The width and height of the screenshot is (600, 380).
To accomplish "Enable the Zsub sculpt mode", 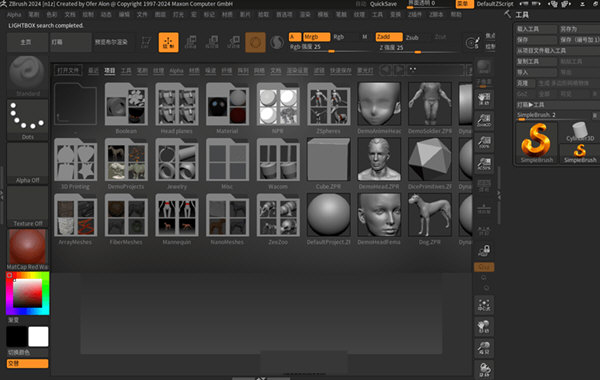I will click(412, 37).
